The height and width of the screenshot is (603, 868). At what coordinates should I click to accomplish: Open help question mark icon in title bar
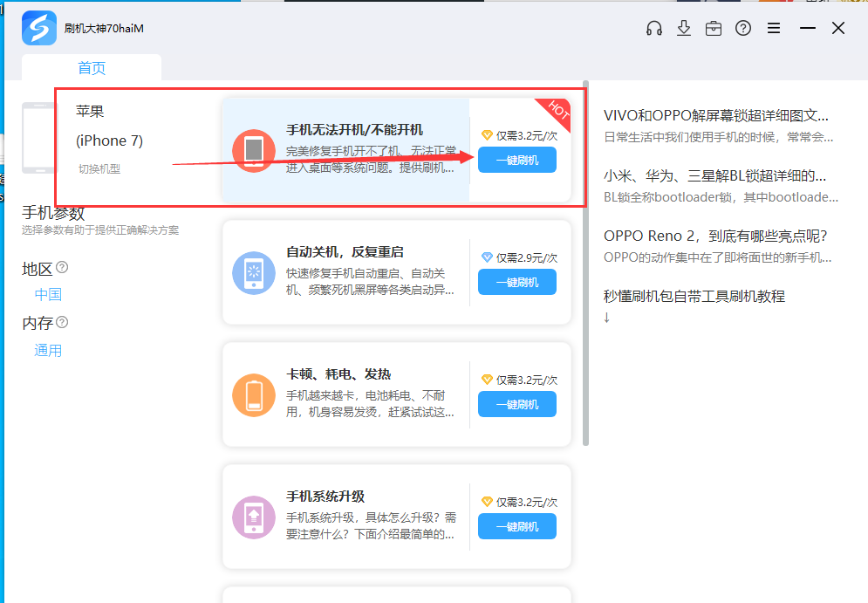[x=743, y=28]
